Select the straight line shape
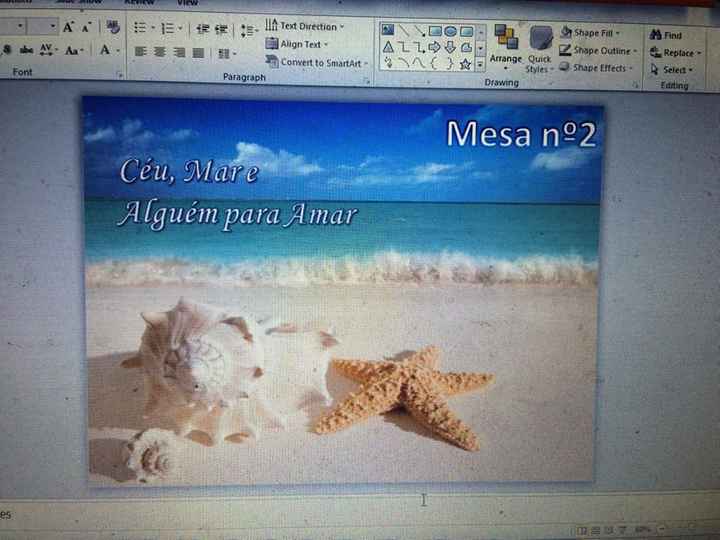 coord(404,31)
